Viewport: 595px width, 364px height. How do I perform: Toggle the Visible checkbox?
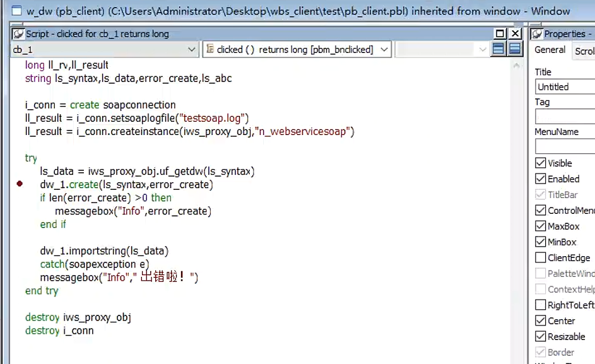click(540, 163)
